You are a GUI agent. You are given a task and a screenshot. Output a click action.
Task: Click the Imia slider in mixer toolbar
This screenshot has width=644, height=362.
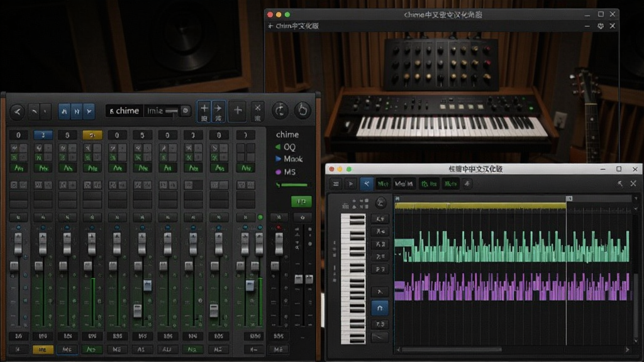(x=172, y=111)
